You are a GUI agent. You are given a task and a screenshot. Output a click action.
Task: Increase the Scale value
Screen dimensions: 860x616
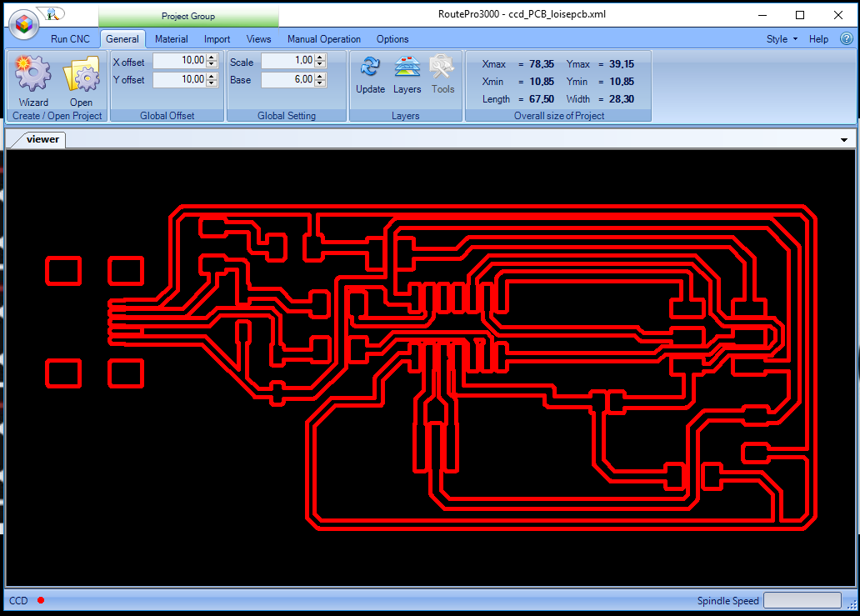pyautogui.click(x=320, y=57)
